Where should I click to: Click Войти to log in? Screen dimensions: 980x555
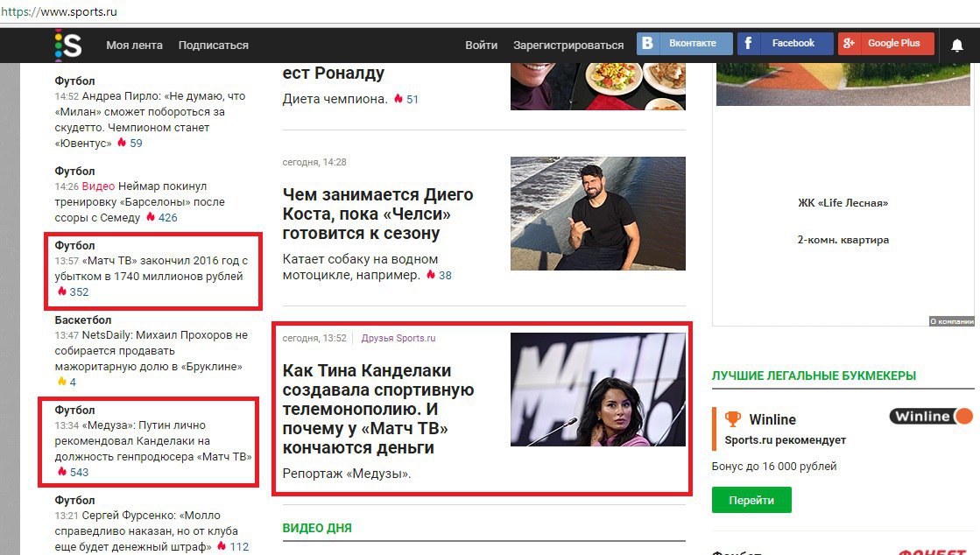pos(482,45)
